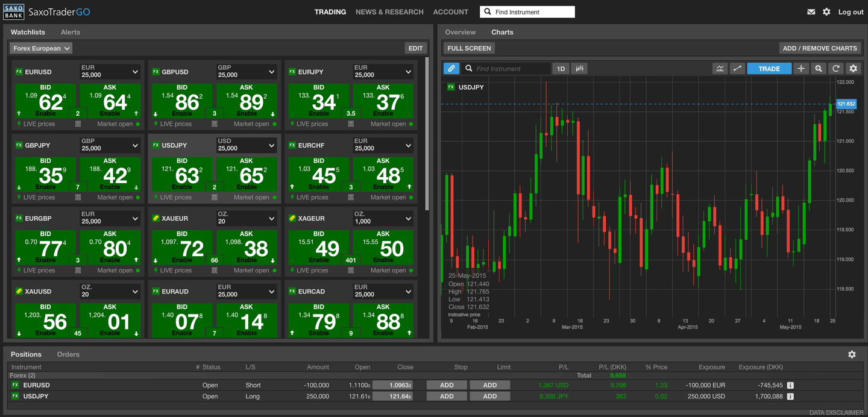Open the chart indicators icon

point(720,68)
